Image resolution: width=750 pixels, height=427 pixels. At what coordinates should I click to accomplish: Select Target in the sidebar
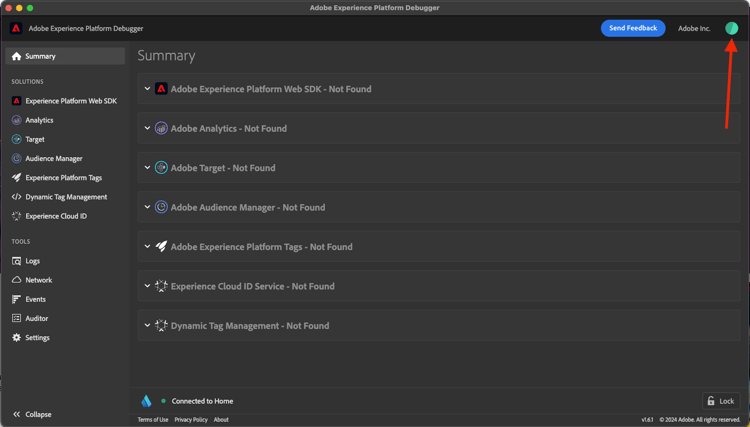pyautogui.click(x=65, y=139)
